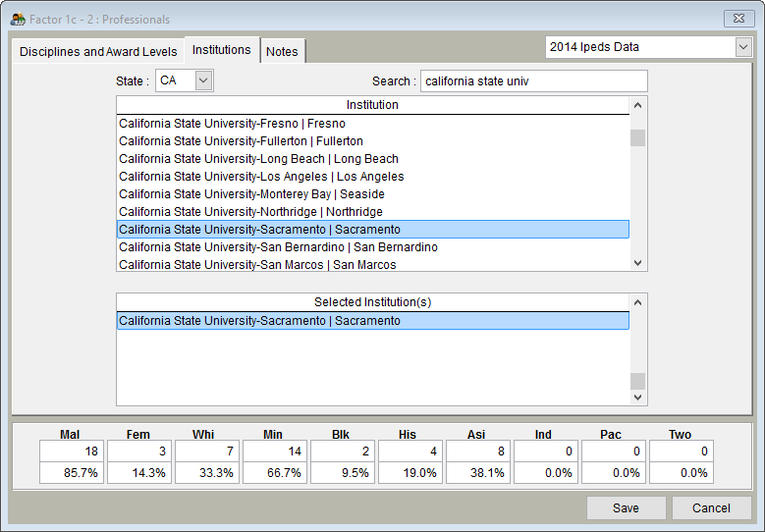
Task: Click the Search field containing california state univ
Action: click(x=534, y=80)
